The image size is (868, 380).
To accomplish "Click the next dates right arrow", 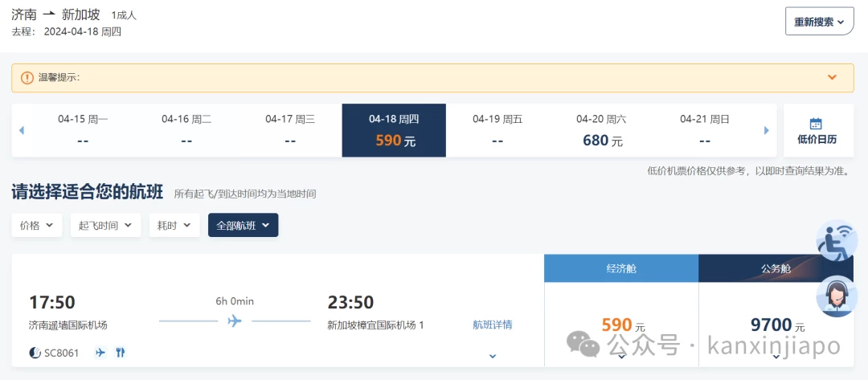I will pos(767,130).
